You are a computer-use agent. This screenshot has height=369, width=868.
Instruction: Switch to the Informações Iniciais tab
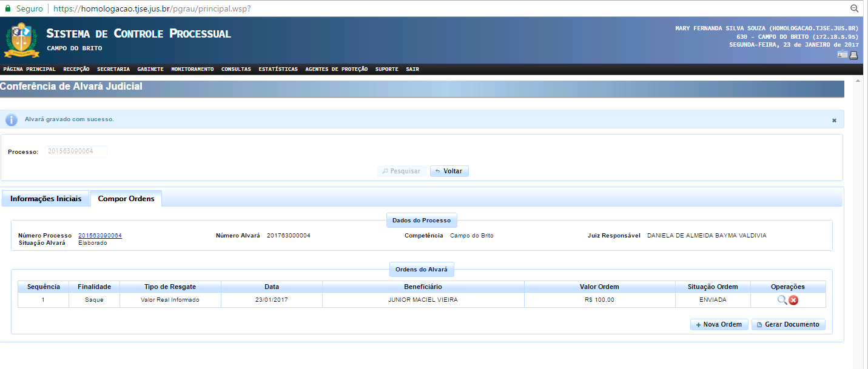coord(45,199)
